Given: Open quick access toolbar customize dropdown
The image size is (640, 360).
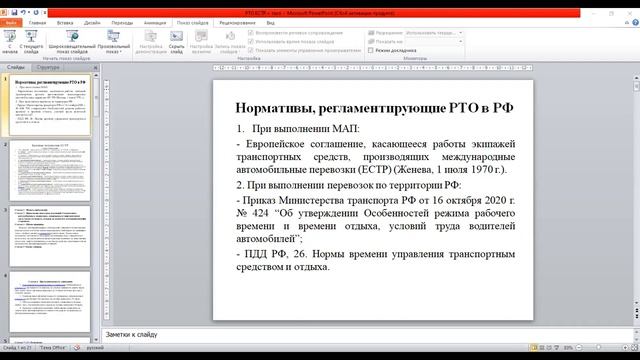Looking at the screenshot, I should pos(44,13).
